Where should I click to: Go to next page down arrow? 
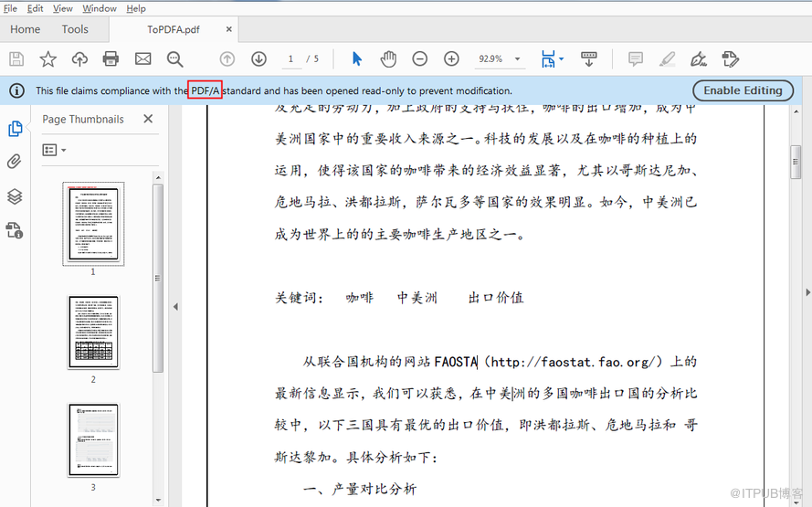(258, 59)
